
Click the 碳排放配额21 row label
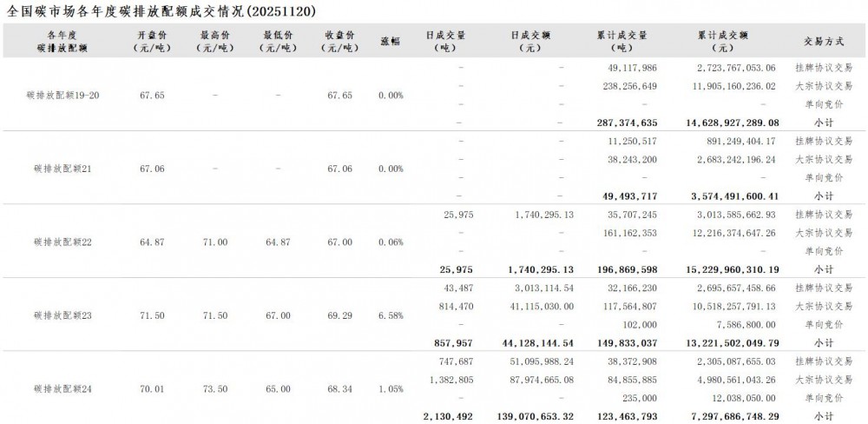(x=63, y=169)
